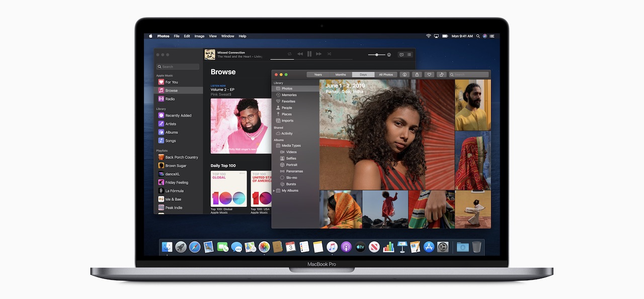644x299 pixels.
Task: Select Browse in the Music sidebar
Action: (x=180, y=91)
